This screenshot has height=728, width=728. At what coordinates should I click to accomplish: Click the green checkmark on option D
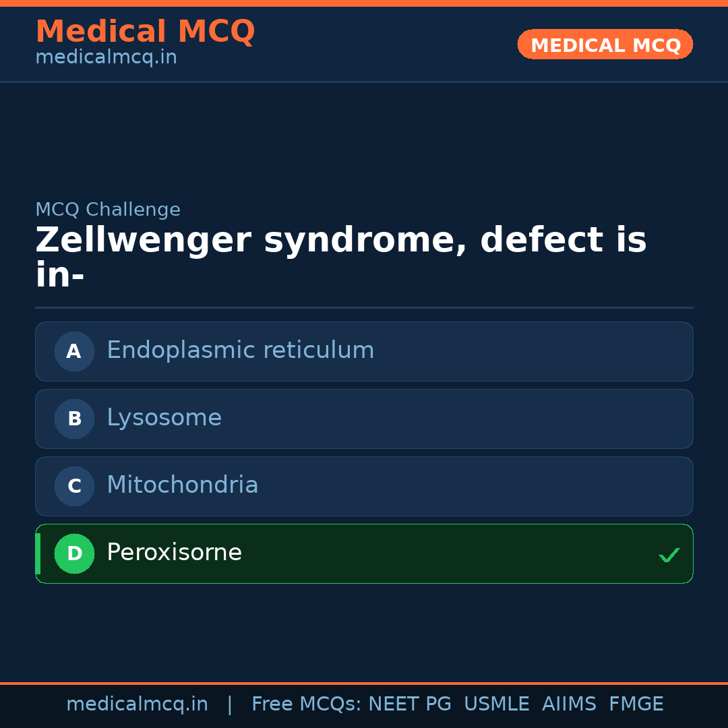669,555
